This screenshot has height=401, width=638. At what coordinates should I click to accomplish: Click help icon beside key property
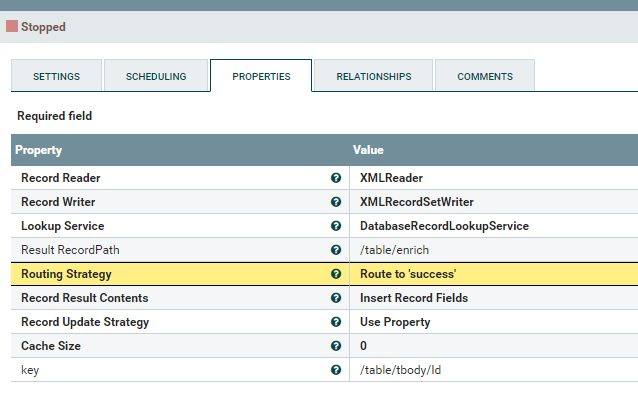click(x=336, y=370)
